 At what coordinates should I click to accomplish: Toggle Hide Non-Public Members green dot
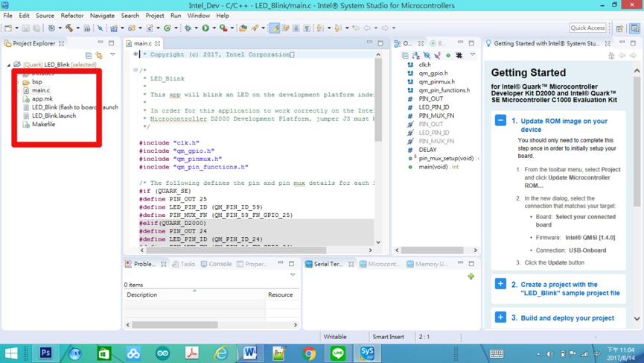pyautogui.click(x=448, y=55)
